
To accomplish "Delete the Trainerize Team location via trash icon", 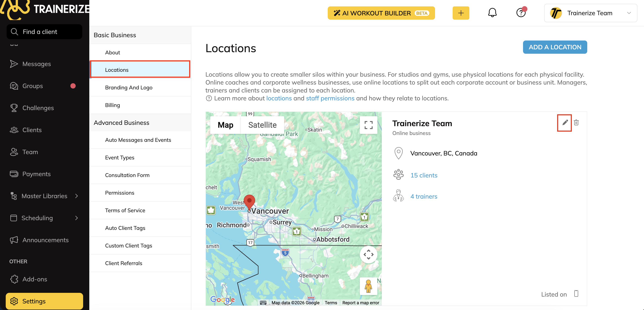I will [x=576, y=123].
